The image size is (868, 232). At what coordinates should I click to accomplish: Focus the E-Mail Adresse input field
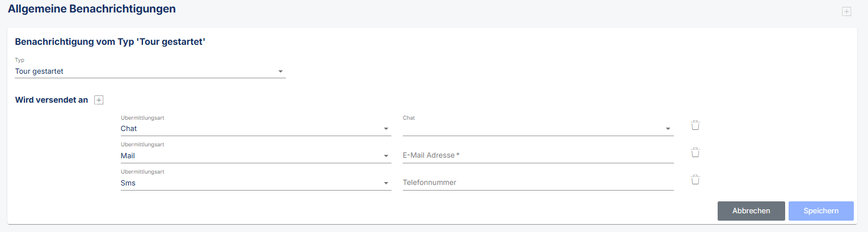pyautogui.click(x=538, y=155)
